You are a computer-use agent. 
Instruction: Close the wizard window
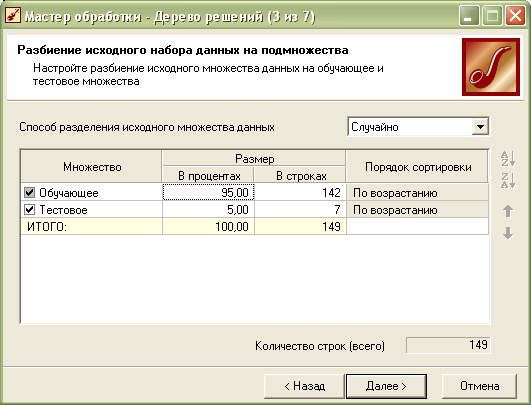(515, 16)
